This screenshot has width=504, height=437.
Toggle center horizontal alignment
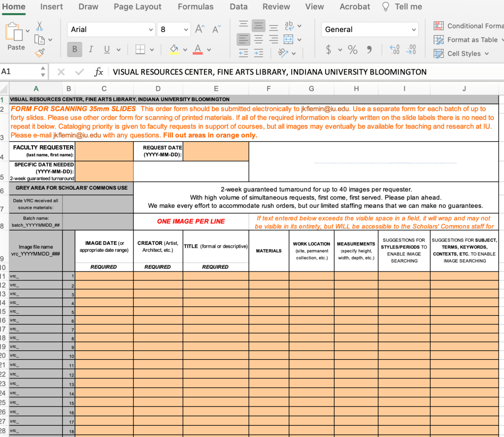(259, 39)
